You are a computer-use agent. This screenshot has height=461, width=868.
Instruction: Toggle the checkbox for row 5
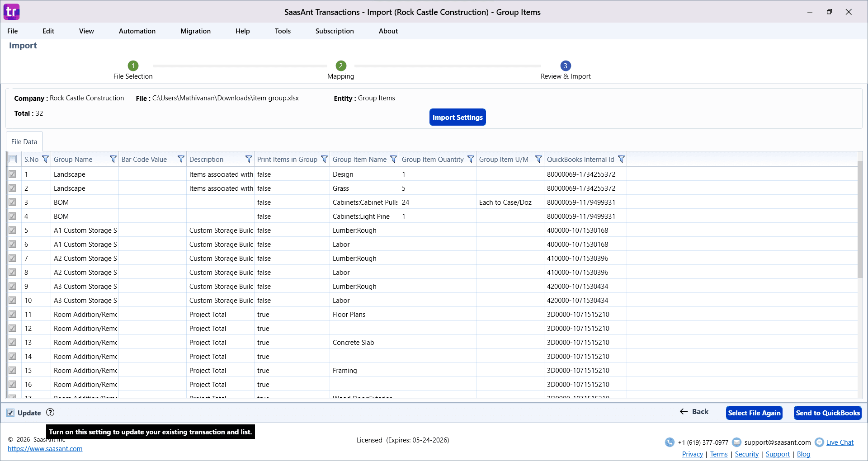pyautogui.click(x=12, y=230)
